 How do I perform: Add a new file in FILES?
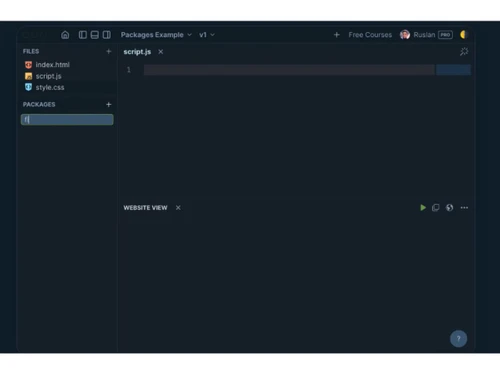109,51
